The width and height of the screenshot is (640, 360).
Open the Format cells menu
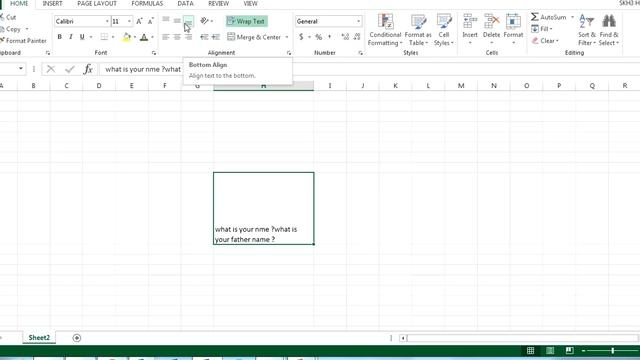point(513,29)
